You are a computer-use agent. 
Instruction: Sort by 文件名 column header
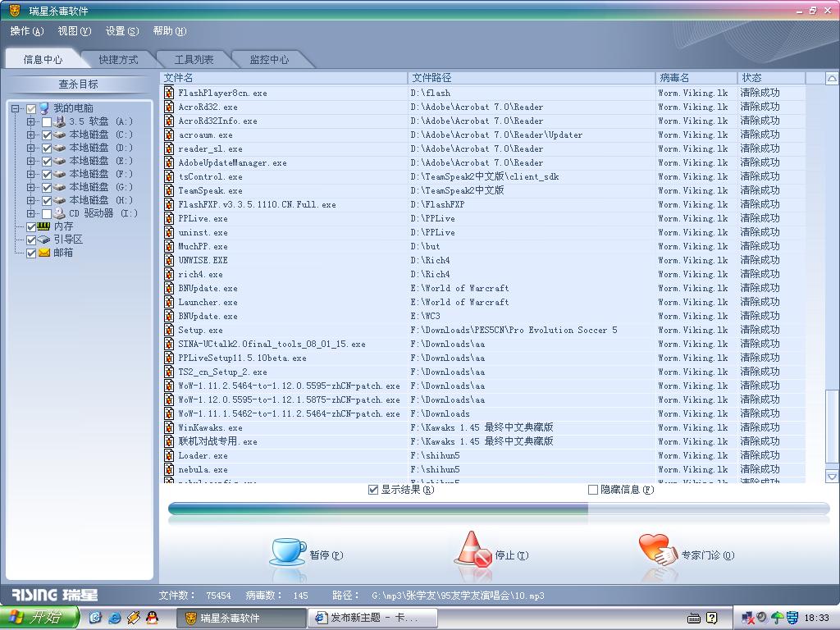click(284, 78)
